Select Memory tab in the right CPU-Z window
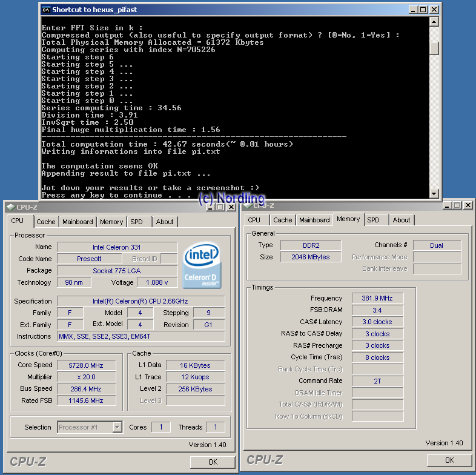 point(348,219)
